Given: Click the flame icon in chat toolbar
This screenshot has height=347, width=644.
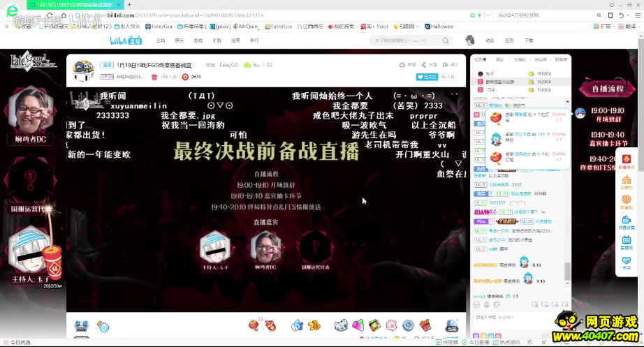Looking at the screenshot, I should [x=486, y=304].
